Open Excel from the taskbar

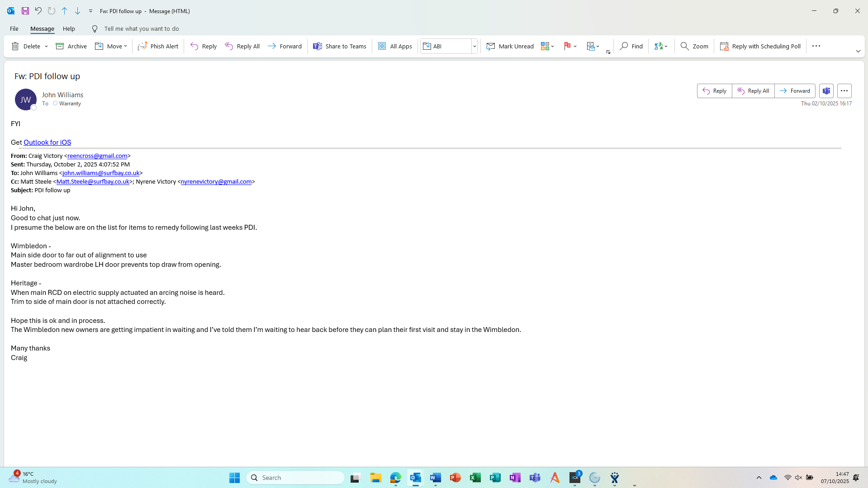(x=475, y=478)
